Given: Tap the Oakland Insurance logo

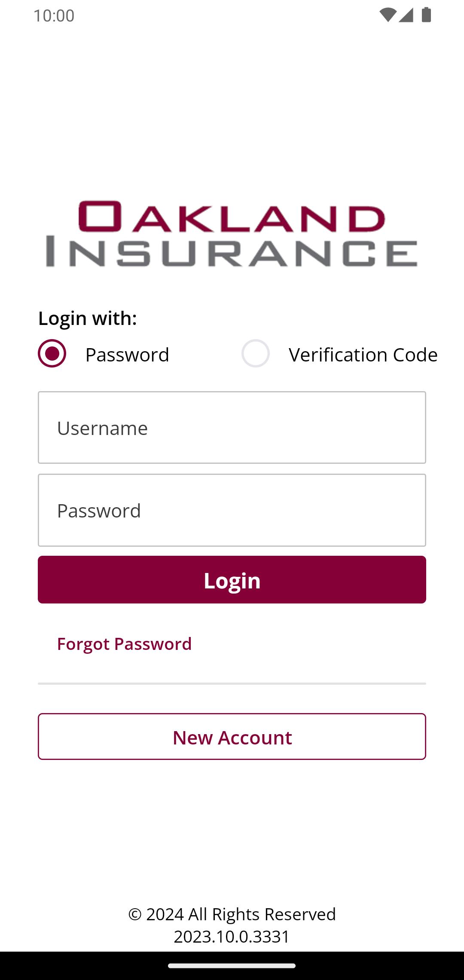Looking at the screenshot, I should pyautogui.click(x=232, y=234).
